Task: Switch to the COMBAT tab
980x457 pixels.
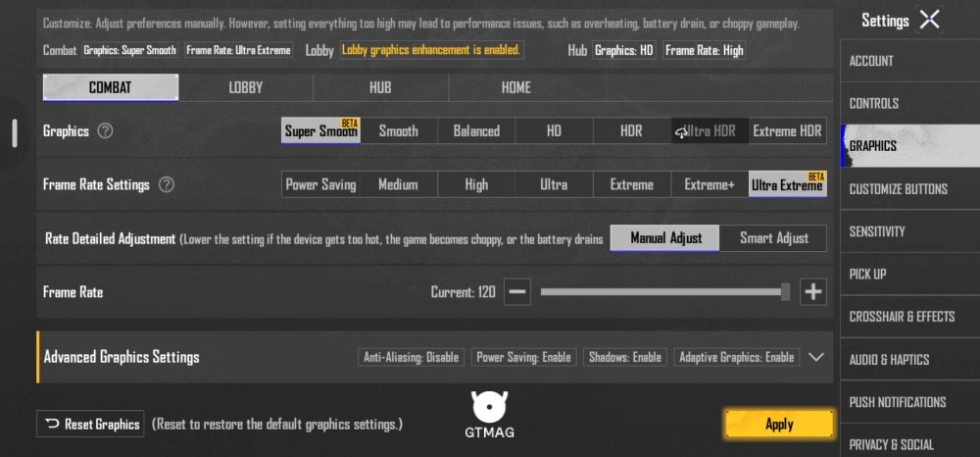Action: 111,87
